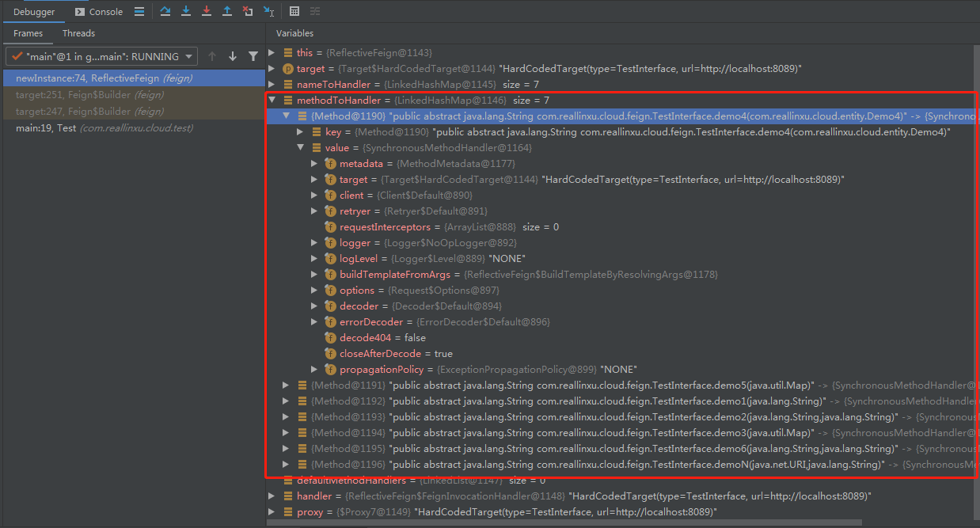Click field icon beside closeAfterDecode
The image size is (980, 528).
[x=331, y=354]
